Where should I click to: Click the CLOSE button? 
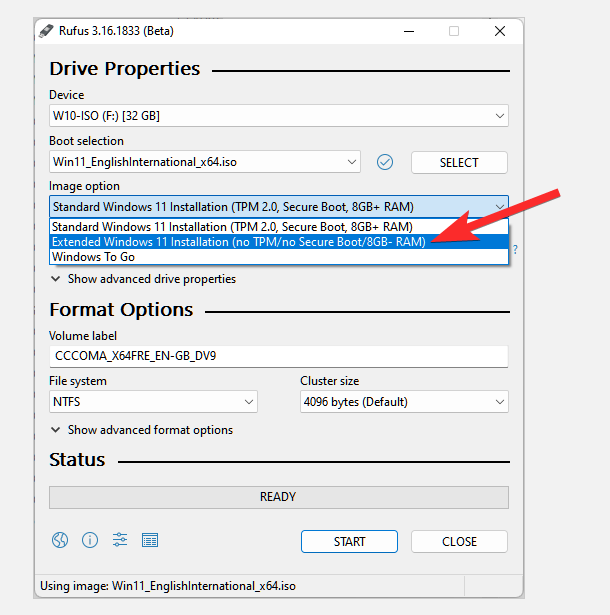click(x=459, y=541)
